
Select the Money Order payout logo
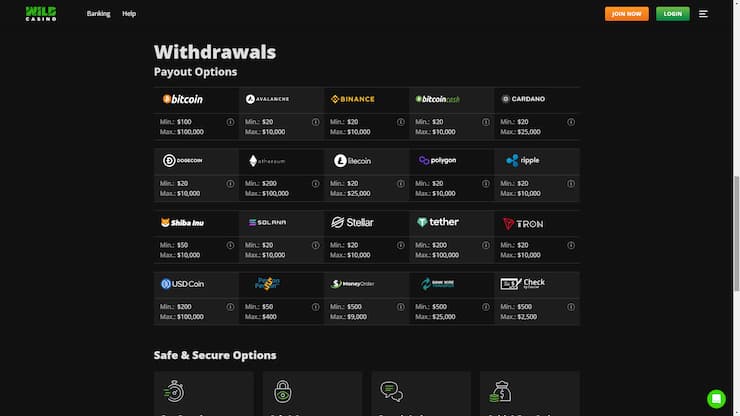[353, 284]
